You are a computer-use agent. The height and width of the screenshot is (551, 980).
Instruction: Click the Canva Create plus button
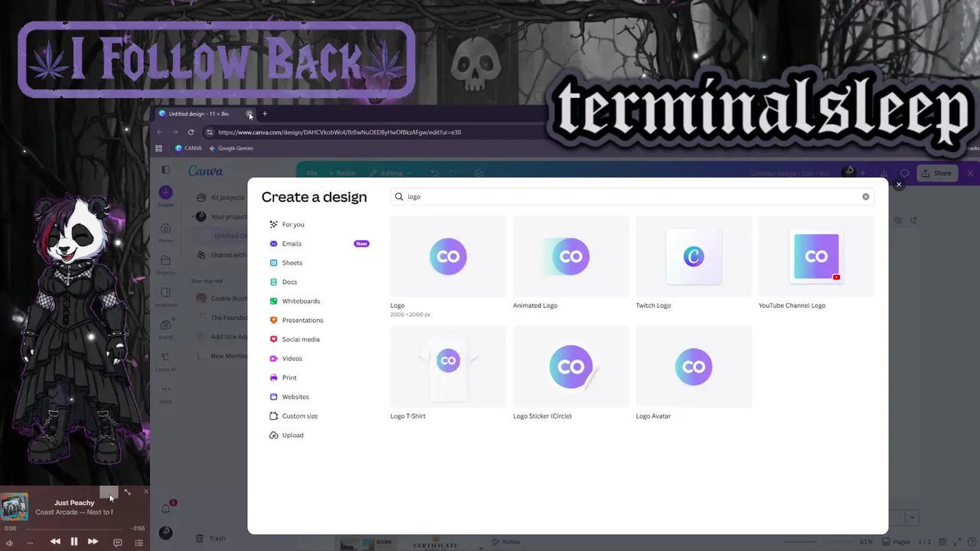click(x=165, y=193)
